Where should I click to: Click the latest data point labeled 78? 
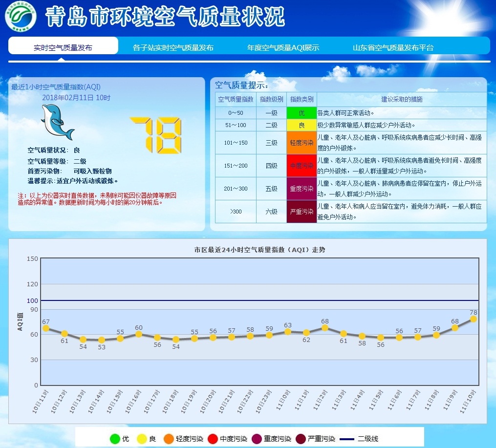pos(473,319)
